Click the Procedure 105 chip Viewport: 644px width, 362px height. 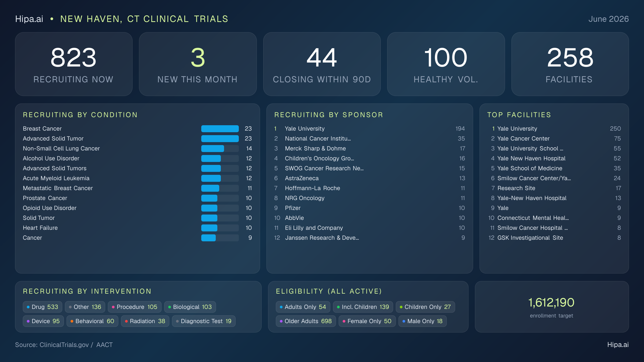[x=134, y=307]
